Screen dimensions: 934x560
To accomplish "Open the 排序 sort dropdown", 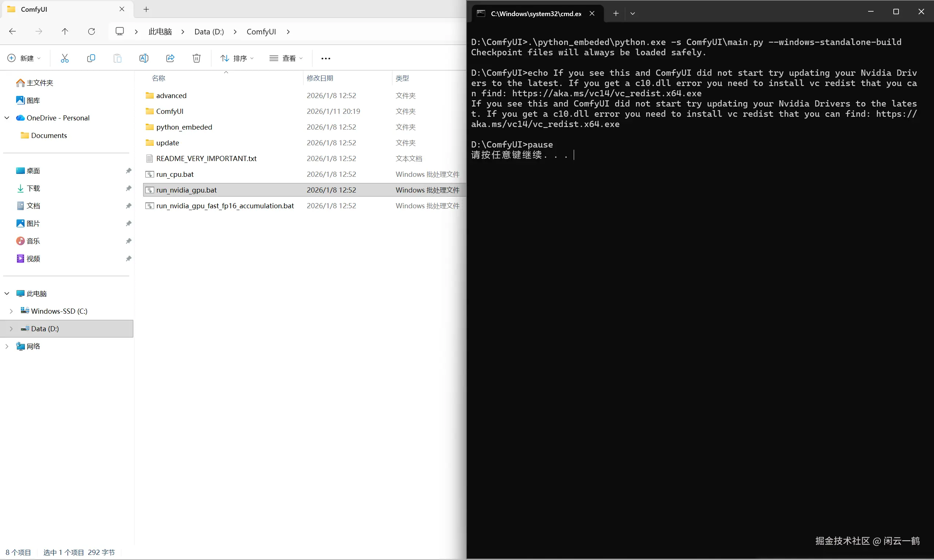I will (237, 58).
